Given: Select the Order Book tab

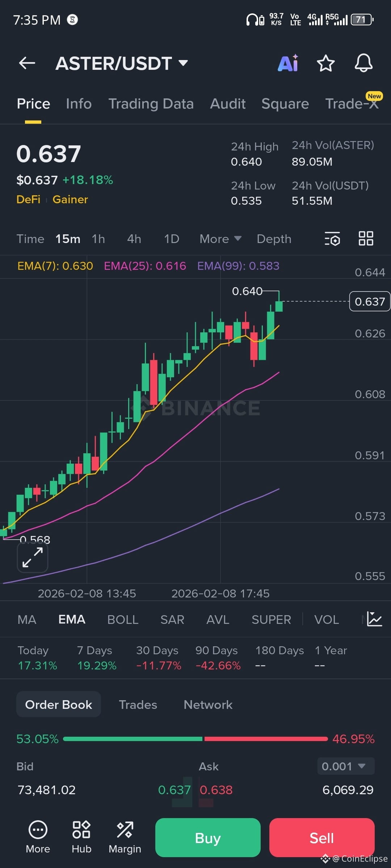Looking at the screenshot, I should (x=59, y=704).
